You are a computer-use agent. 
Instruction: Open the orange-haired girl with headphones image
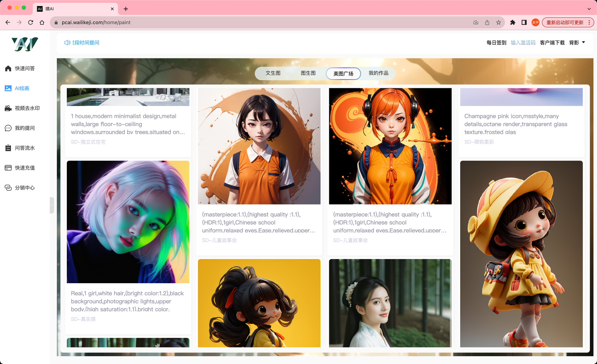click(390, 146)
